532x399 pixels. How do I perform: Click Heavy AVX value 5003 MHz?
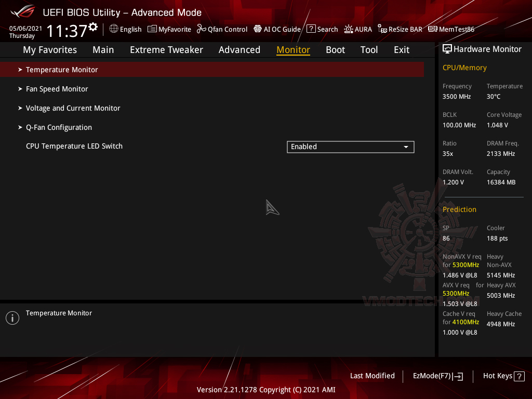(x=501, y=296)
